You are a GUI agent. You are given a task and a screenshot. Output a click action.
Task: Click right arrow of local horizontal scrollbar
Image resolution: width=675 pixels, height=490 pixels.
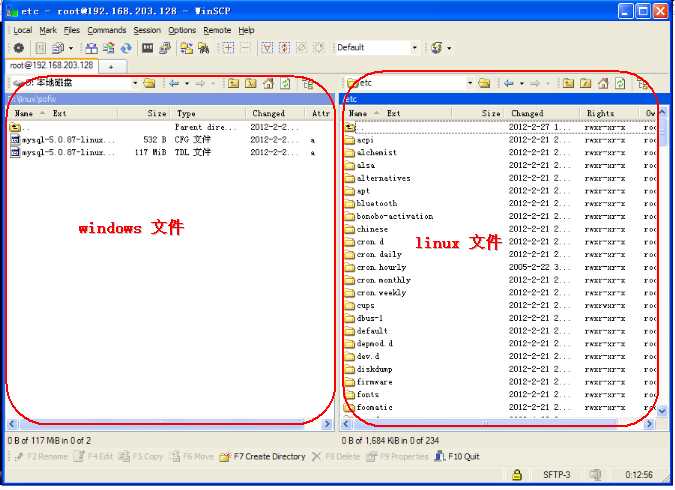327,424
